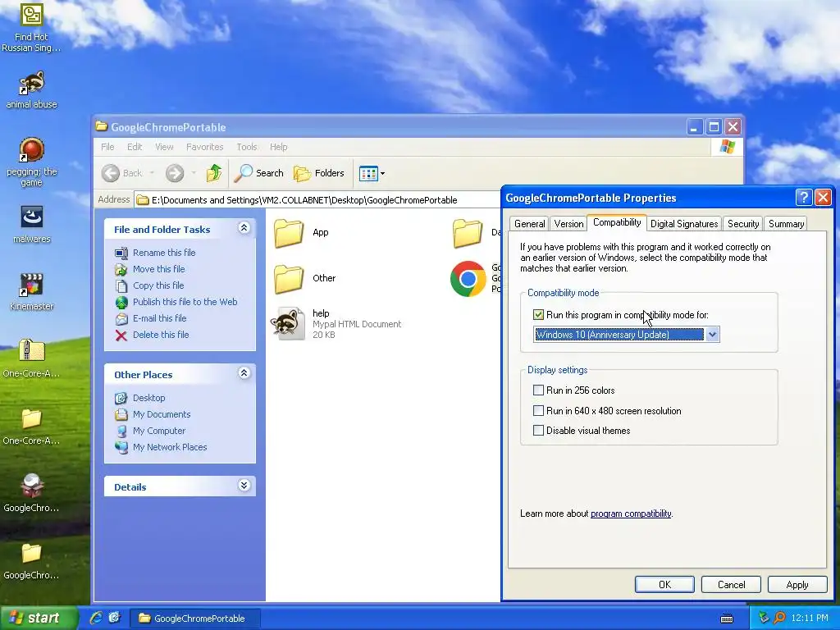Expand the Details panel
Screen dimensions: 840x630
[244, 486]
